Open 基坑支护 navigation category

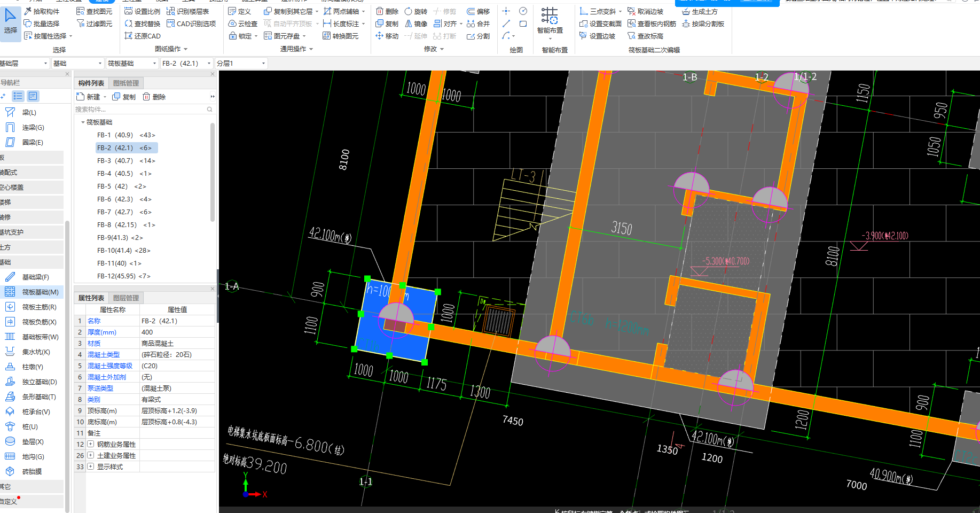[x=31, y=232]
